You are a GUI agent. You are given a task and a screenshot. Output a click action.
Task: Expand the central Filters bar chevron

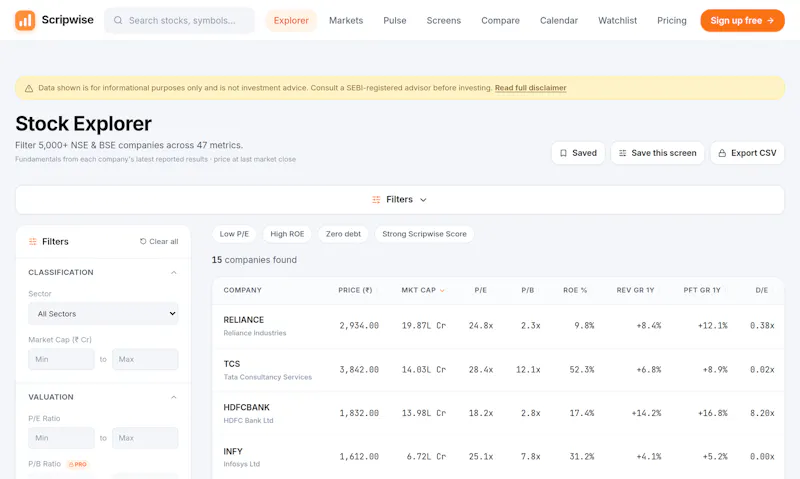(423, 200)
